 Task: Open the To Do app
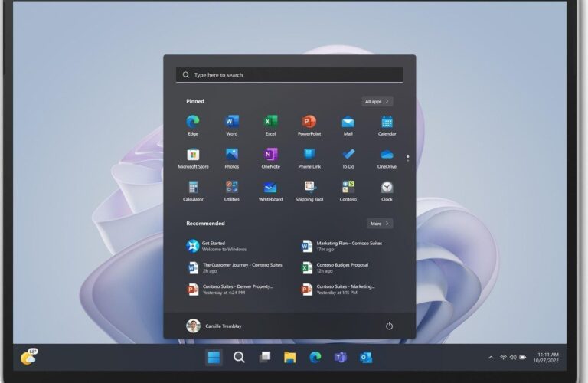coord(348,159)
